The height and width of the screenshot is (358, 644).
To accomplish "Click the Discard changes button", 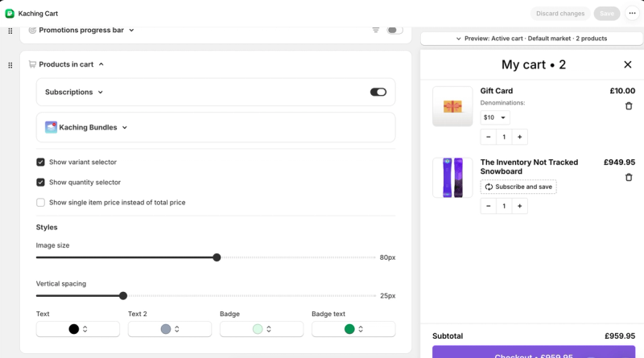I will pos(560,14).
